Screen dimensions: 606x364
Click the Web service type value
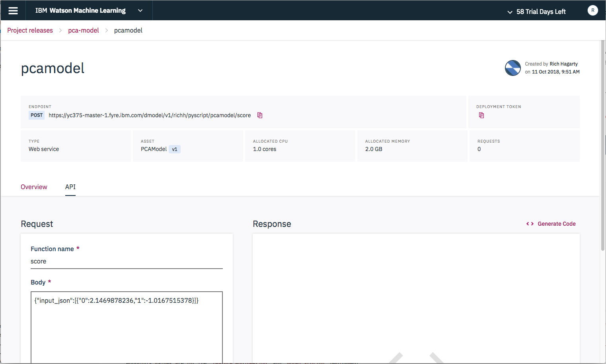[x=44, y=149]
